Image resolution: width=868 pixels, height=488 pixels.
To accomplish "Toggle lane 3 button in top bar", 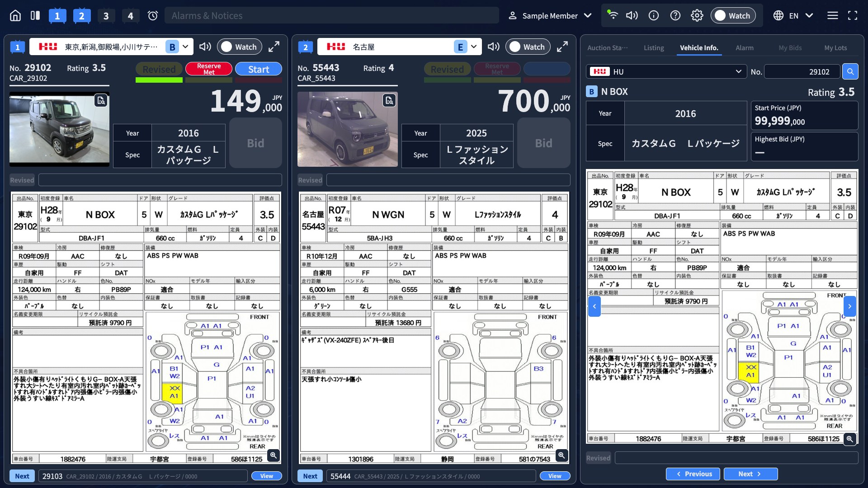I will [106, 16].
